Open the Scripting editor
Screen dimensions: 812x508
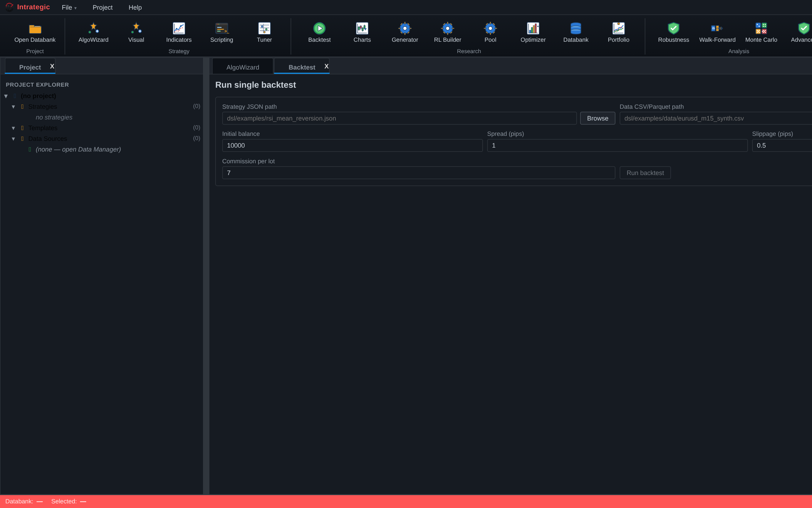pos(222,32)
